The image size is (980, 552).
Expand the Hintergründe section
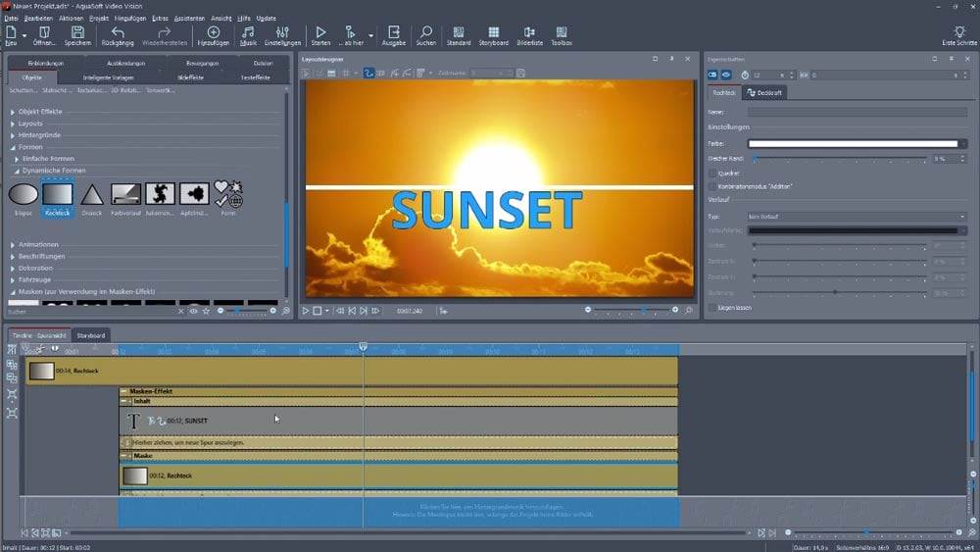(39, 135)
